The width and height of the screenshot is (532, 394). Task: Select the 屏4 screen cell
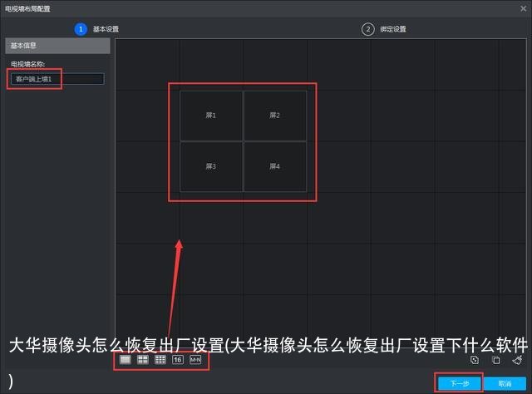(275, 166)
